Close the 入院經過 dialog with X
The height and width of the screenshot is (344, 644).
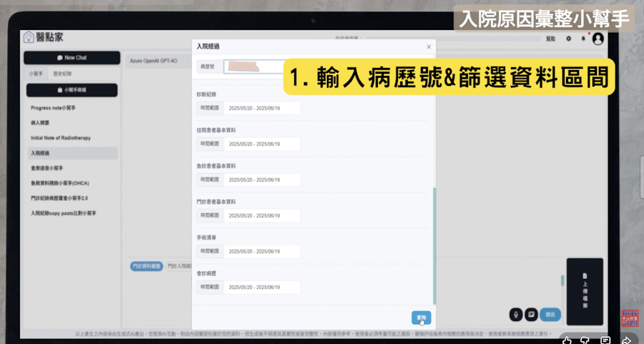429,46
